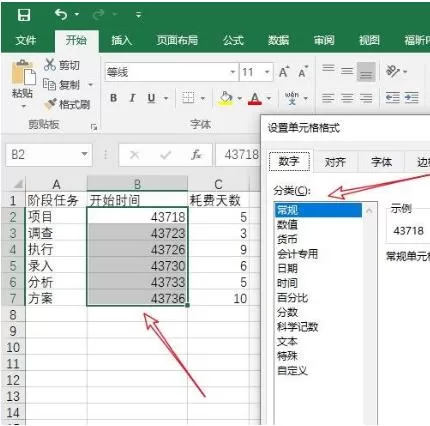
Task: Click the 格式刷 format painter
Action: click(68, 104)
